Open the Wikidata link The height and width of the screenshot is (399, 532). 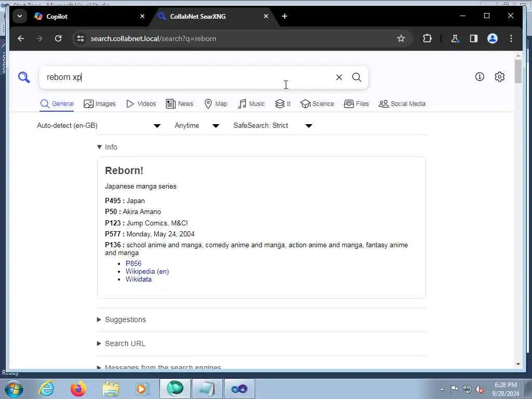click(x=139, y=279)
